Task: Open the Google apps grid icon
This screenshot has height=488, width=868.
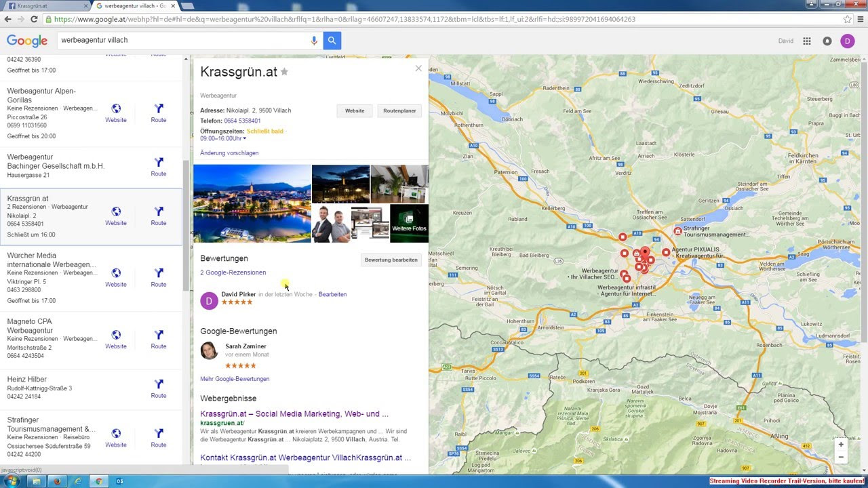Action: click(x=807, y=41)
